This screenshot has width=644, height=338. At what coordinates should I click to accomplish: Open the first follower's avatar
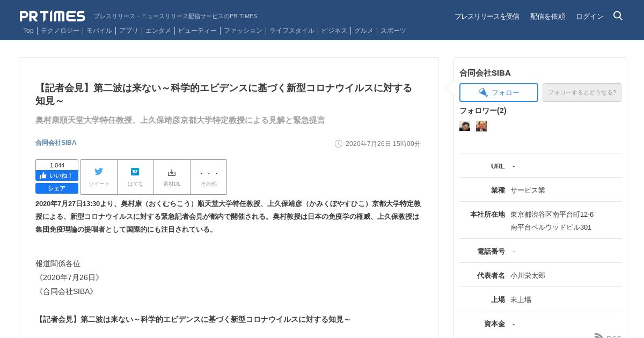465,126
